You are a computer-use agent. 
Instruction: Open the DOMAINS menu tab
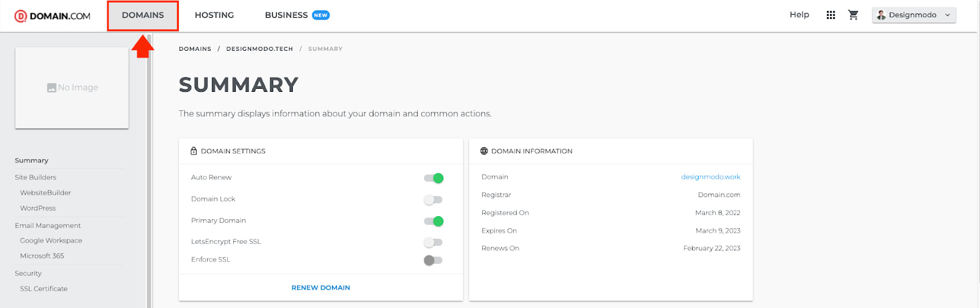[x=143, y=15]
